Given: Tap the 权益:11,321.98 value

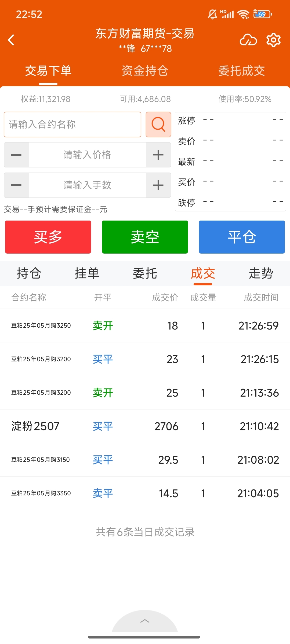Looking at the screenshot, I should [x=46, y=99].
